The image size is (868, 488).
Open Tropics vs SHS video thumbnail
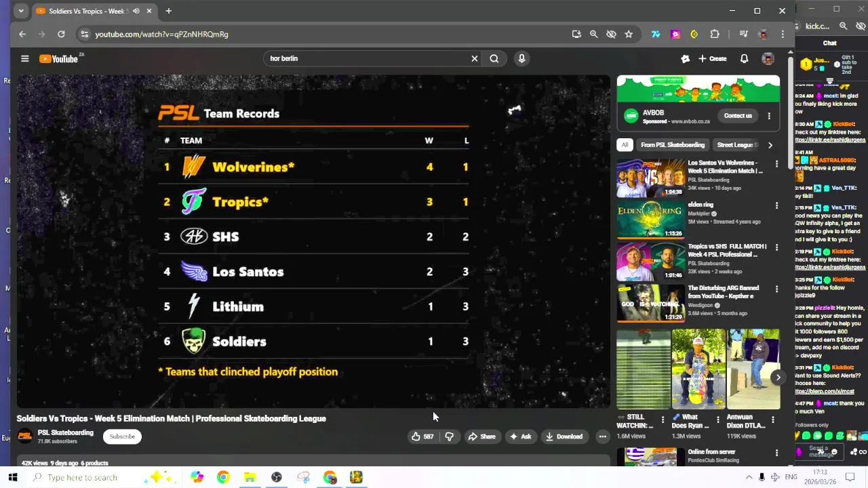click(x=650, y=261)
